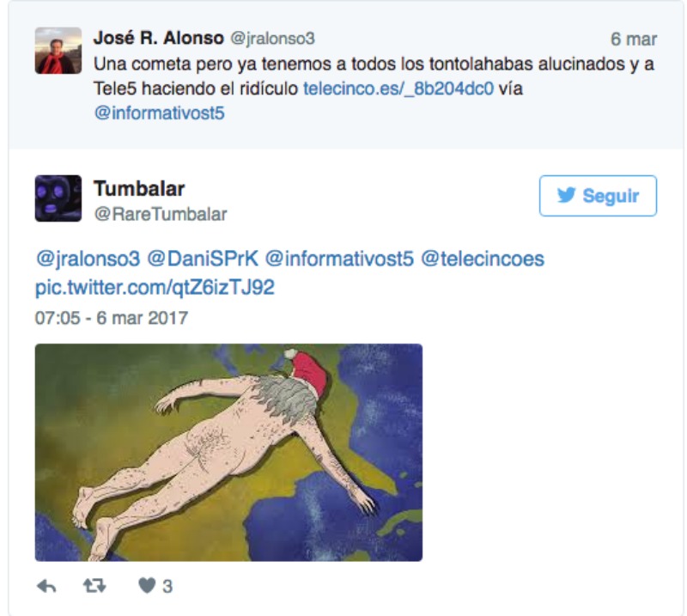Follow Tumbalar with the Seguir button
Viewport: 687px width, 616px height.
point(598,196)
